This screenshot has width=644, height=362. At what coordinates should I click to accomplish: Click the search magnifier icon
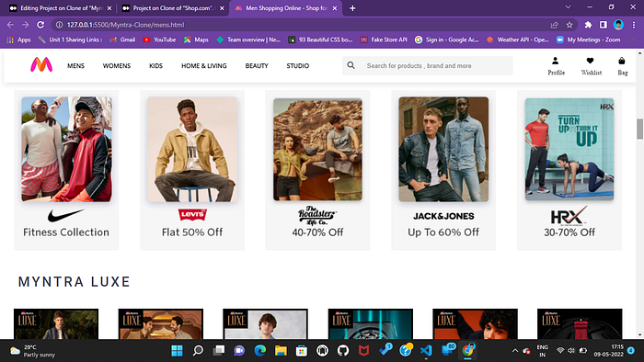351,65
